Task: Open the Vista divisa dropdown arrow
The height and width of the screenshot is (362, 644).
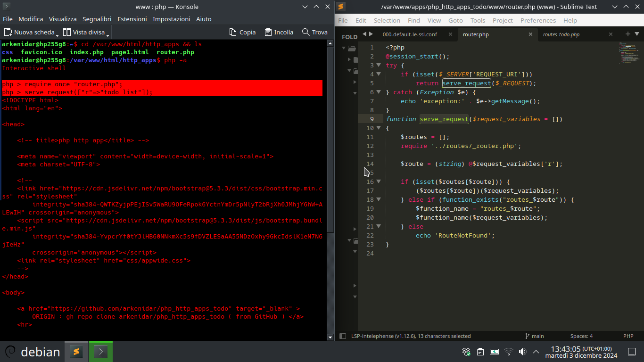Action: click(108, 35)
